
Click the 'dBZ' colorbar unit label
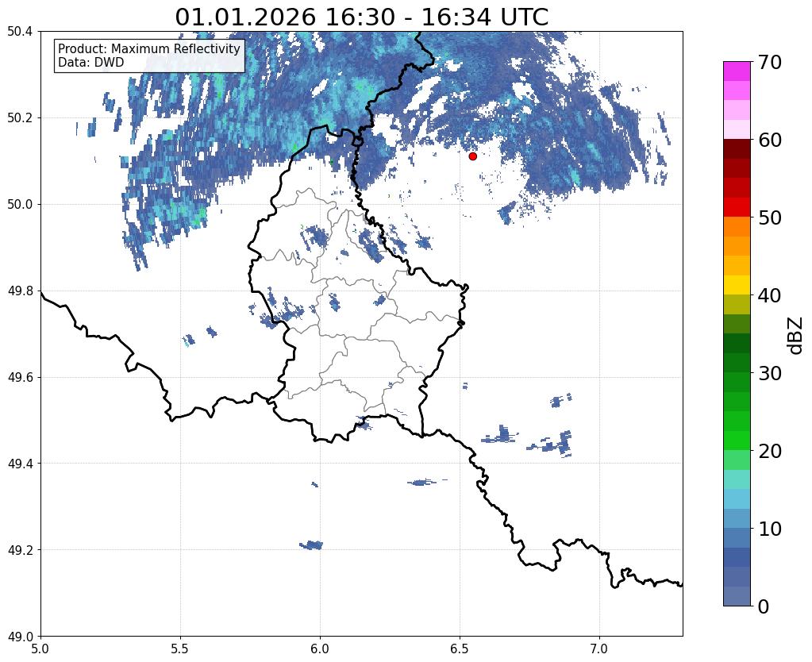(796, 336)
